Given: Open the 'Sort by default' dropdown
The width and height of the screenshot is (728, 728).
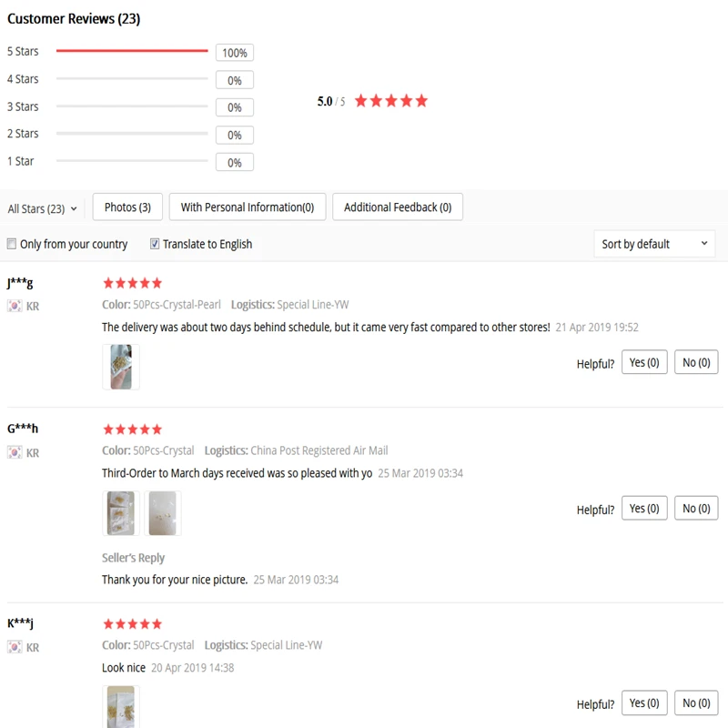Looking at the screenshot, I should click(x=653, y=244).
